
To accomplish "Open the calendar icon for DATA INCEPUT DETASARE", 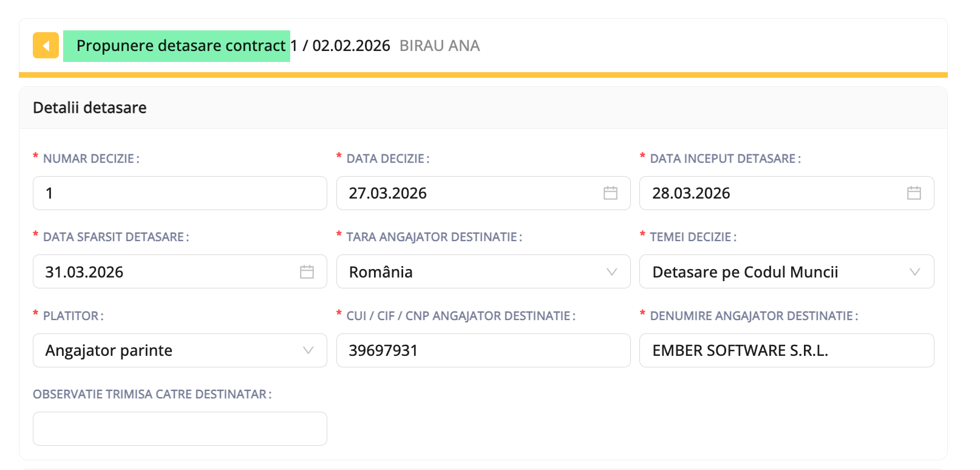I will 914,193.
